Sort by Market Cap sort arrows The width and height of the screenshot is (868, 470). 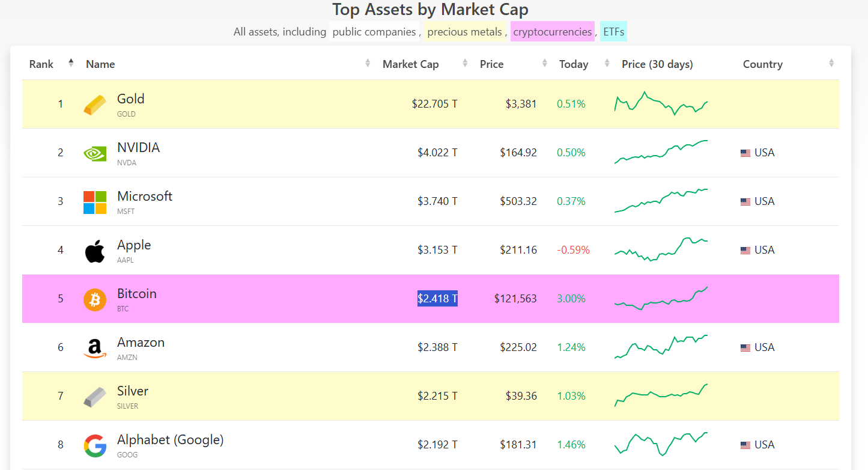[465, 63]
